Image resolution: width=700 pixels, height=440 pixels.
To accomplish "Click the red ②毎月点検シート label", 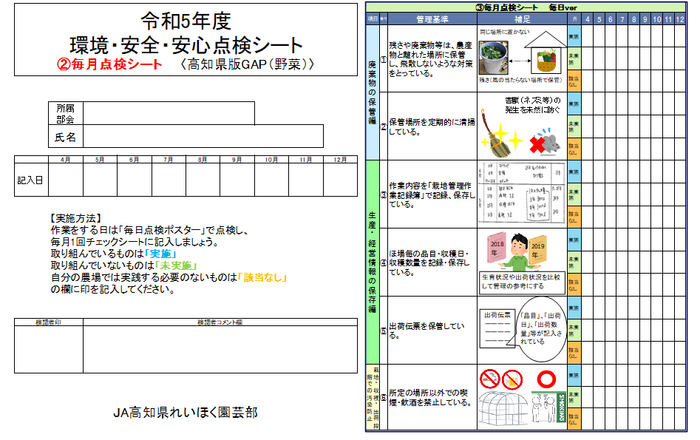I will [x=109, y=64].
